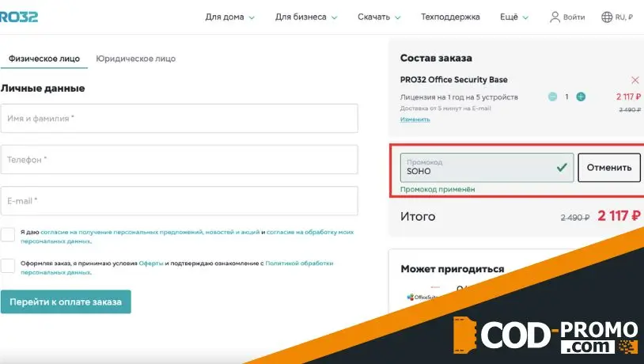Click the Промокод применён text
Image resolution: width=644 pixels, height=364 pixels.
click(438, 189)
